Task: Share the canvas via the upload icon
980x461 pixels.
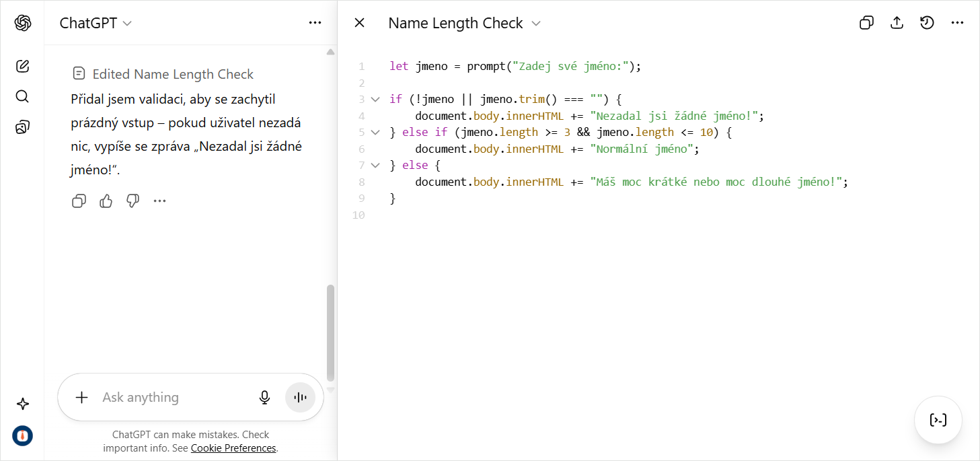Action: click(x=897, y=22)
